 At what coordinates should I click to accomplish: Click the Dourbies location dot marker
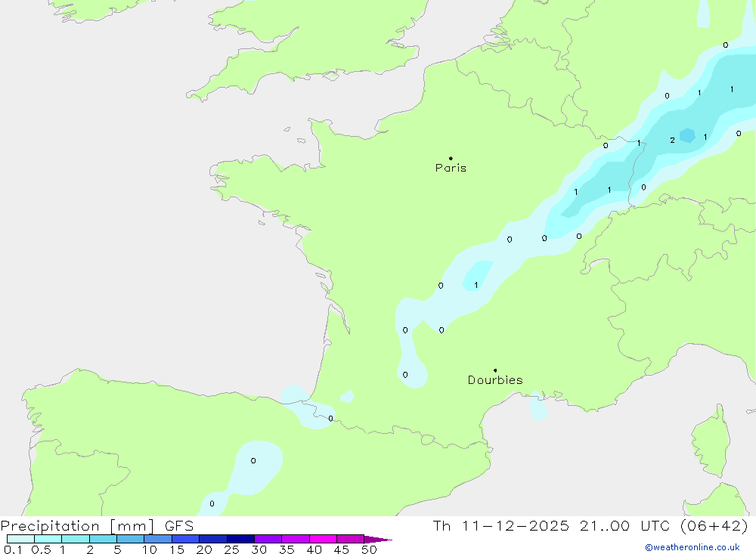pyautogui.click(x=495, y=370)
